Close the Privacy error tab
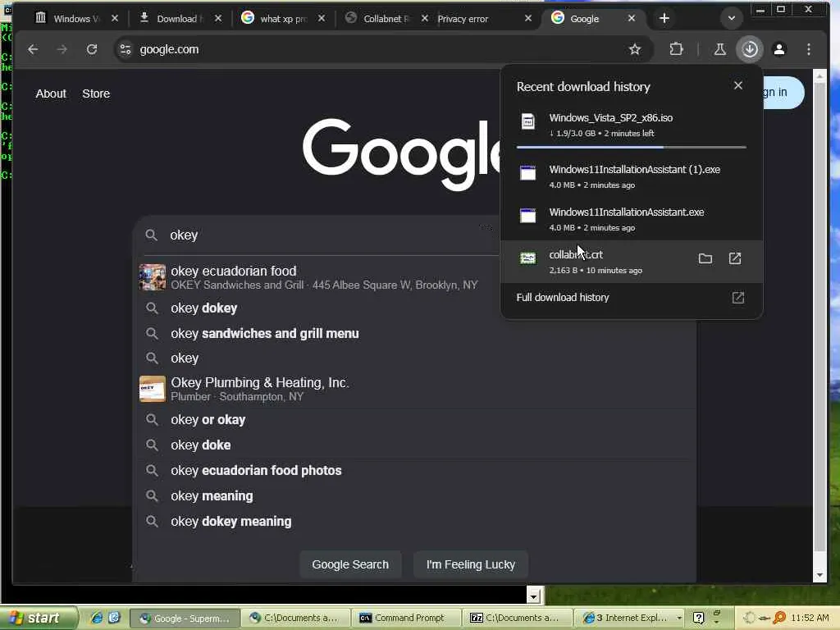 (527, 18)
